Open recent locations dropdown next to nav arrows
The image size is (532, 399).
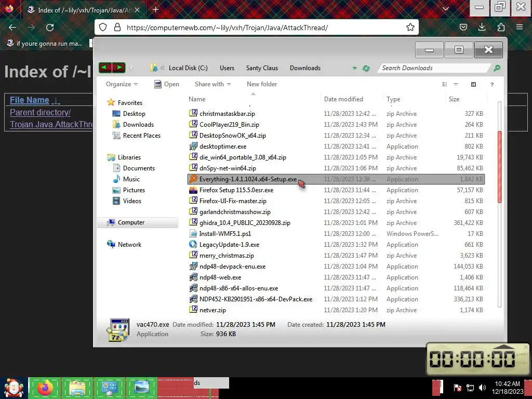131,69
